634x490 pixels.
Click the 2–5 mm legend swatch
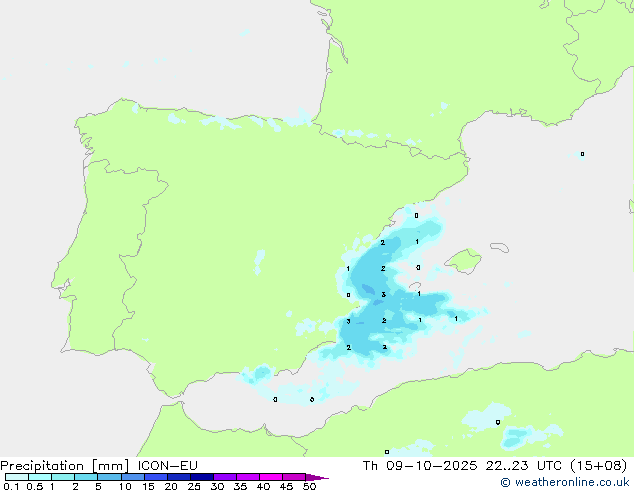point(86,477)
